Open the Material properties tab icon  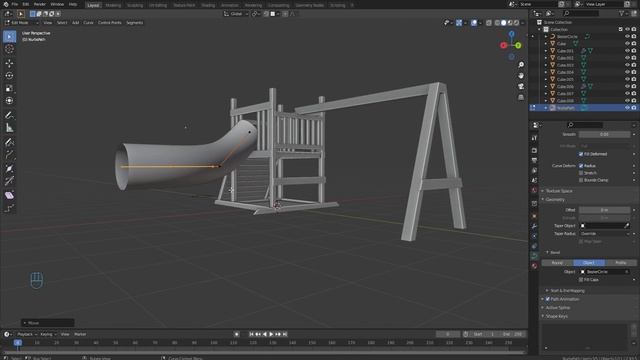534,266
